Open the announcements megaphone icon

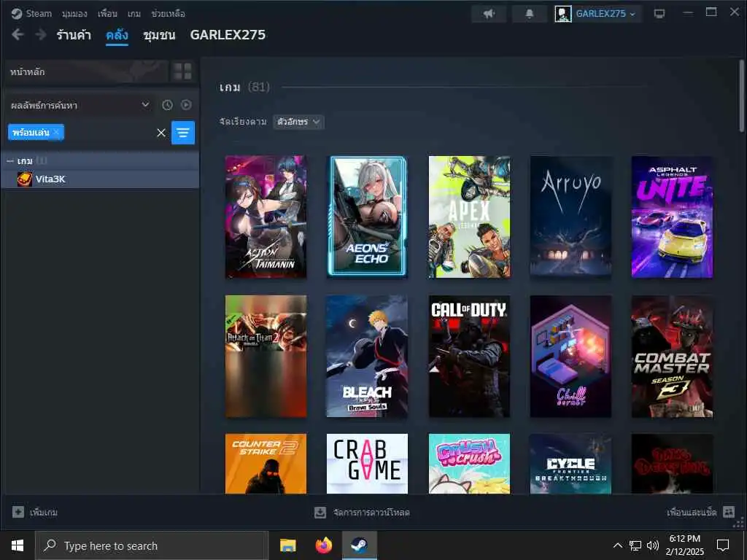(x=489, y=14)
